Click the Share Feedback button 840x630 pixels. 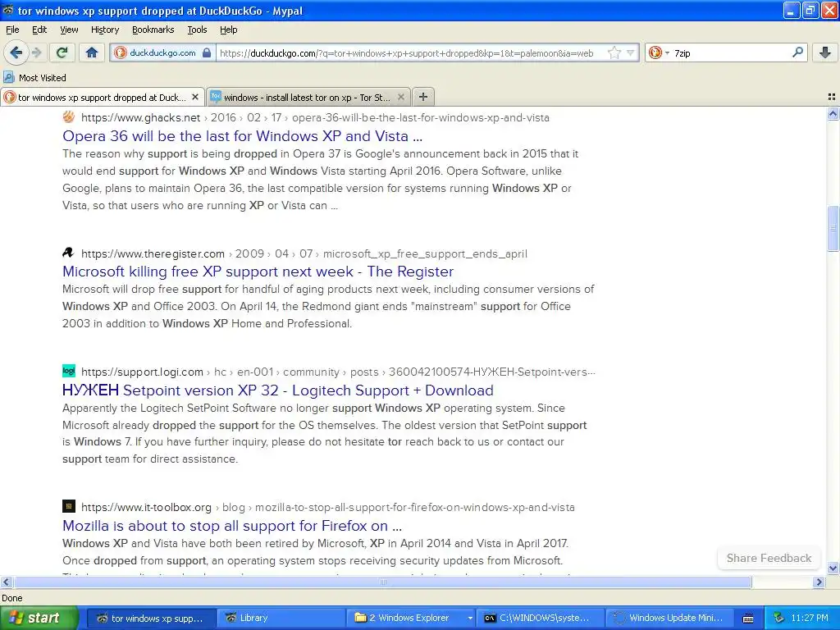coord(769,558)
